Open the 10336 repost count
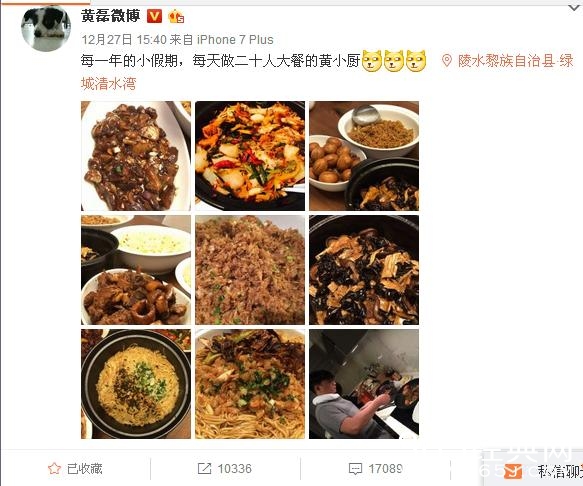 pyautogui.click(x=234, y=469)
